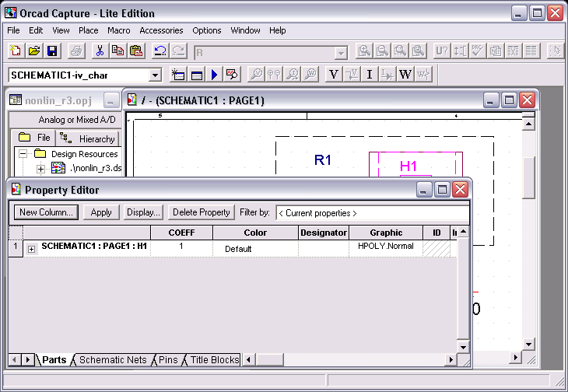
Task: Click the Create Netlist toolbar icon
Action: pyautogui.click(x=496, y=51)
